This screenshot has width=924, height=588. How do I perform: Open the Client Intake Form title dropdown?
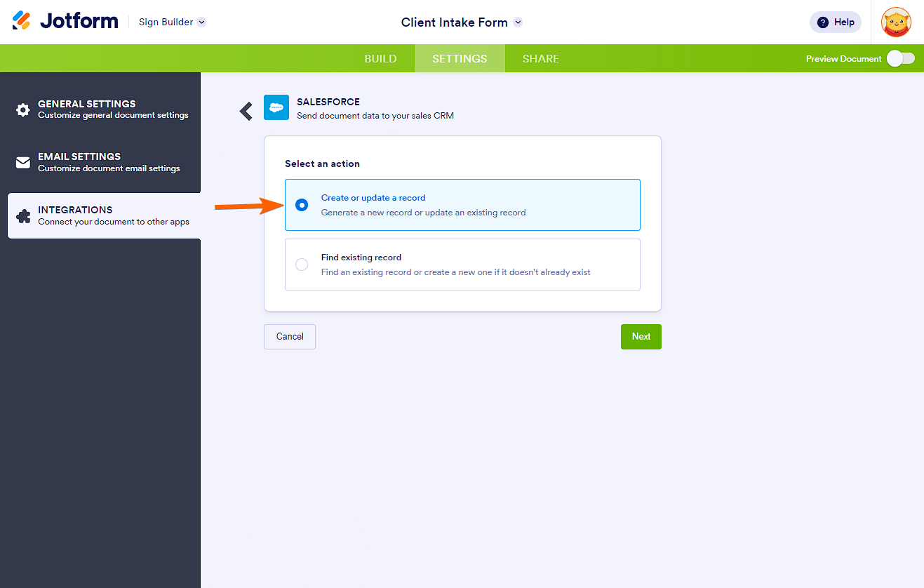518,22
